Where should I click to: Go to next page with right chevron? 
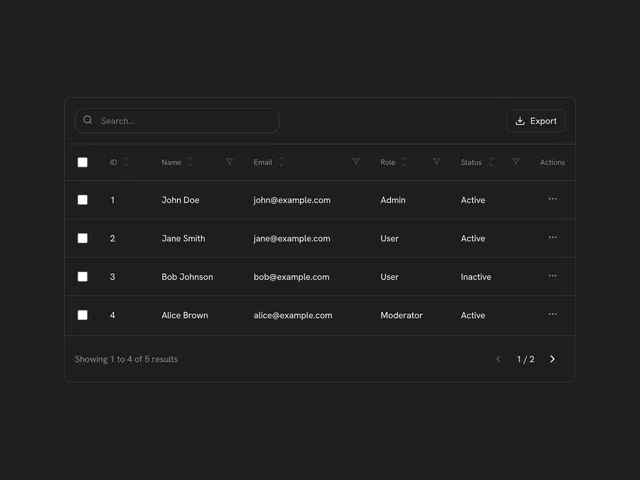[x=553, y=359]
